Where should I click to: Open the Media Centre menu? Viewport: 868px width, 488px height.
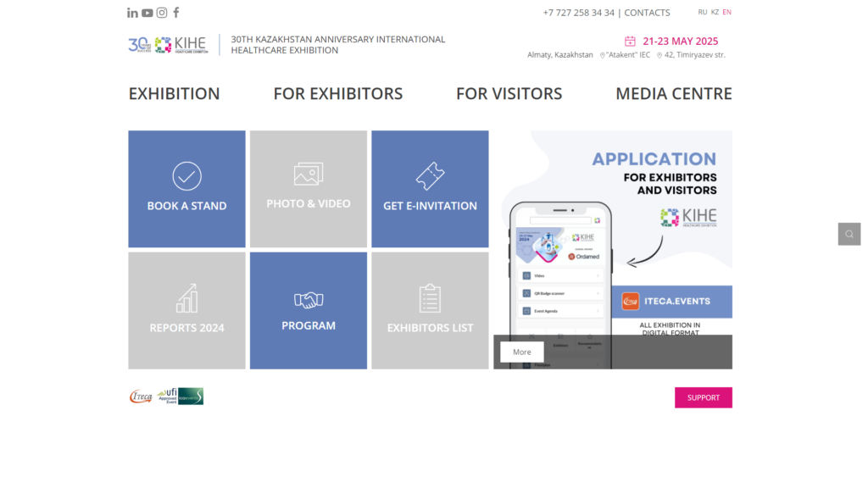coord(674,93)
